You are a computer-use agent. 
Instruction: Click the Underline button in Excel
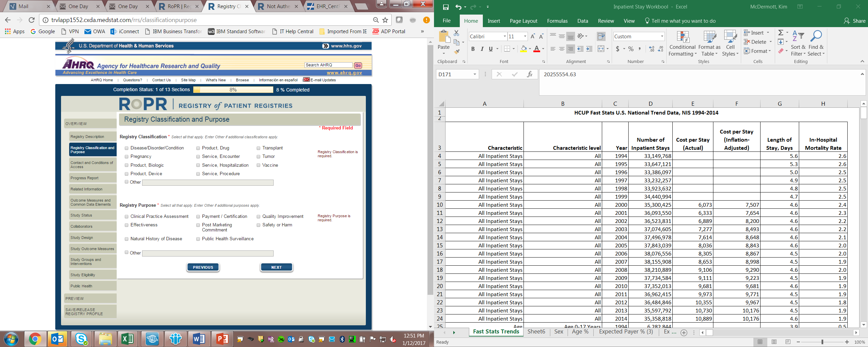[491, 49]
